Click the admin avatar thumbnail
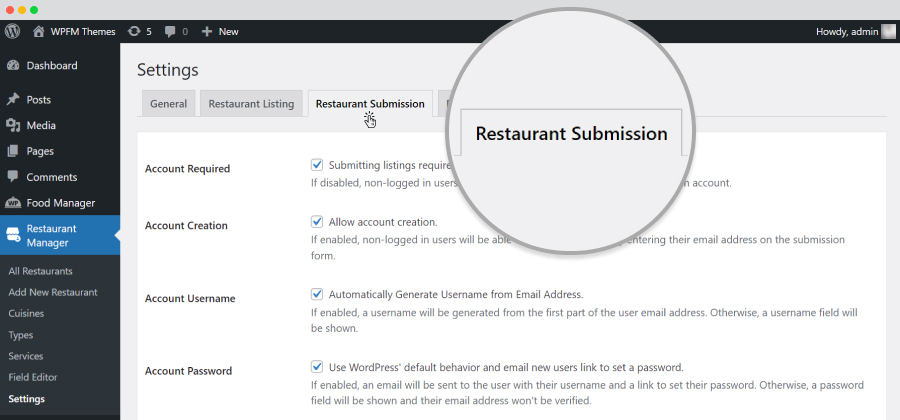This screenshot has height=420, width=900. click(887, 32)
